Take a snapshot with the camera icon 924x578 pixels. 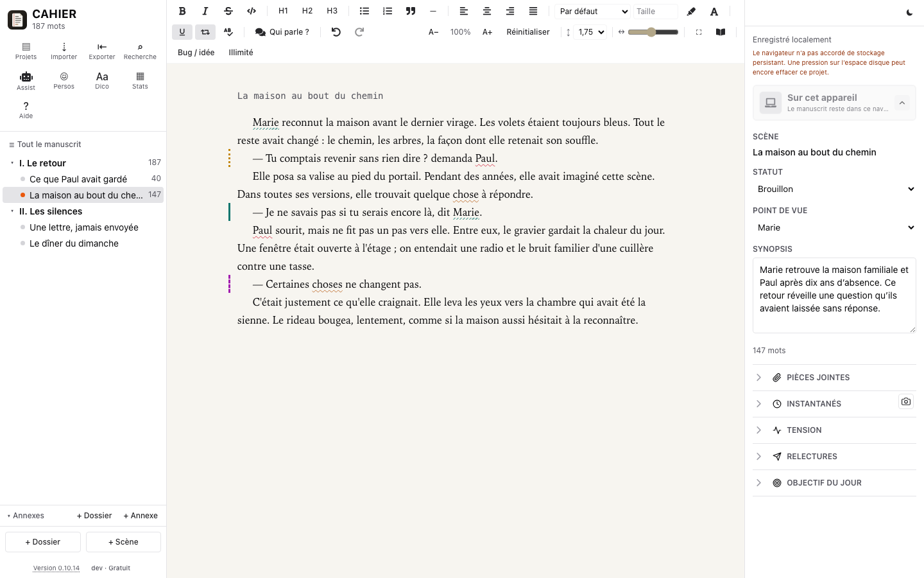906,401
